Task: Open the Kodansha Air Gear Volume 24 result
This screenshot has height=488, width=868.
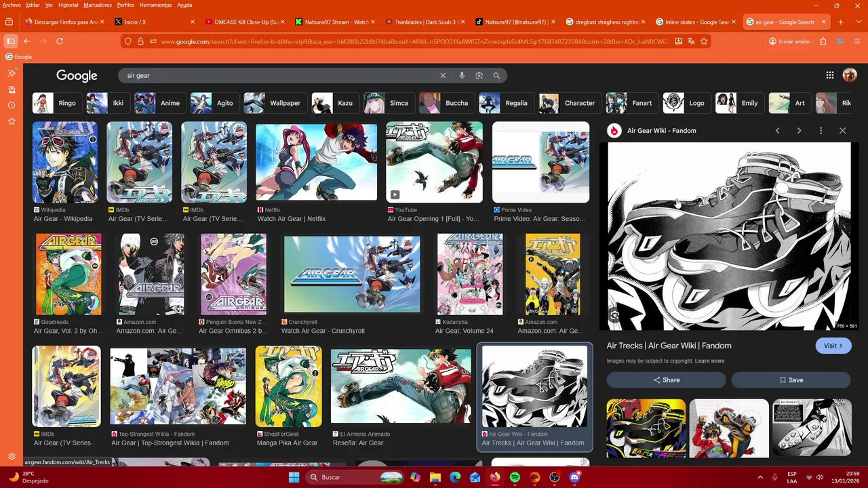Action: pyautogui.click(x=470, y=274)
